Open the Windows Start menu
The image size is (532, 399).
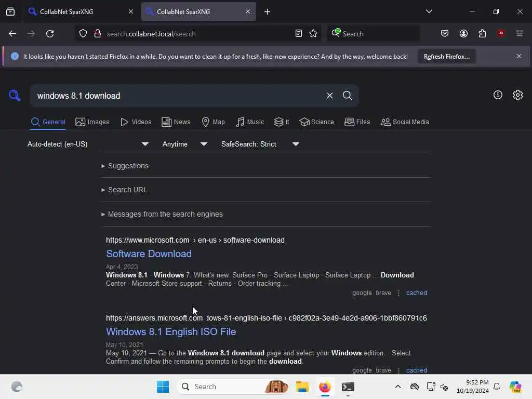point(163,387)
